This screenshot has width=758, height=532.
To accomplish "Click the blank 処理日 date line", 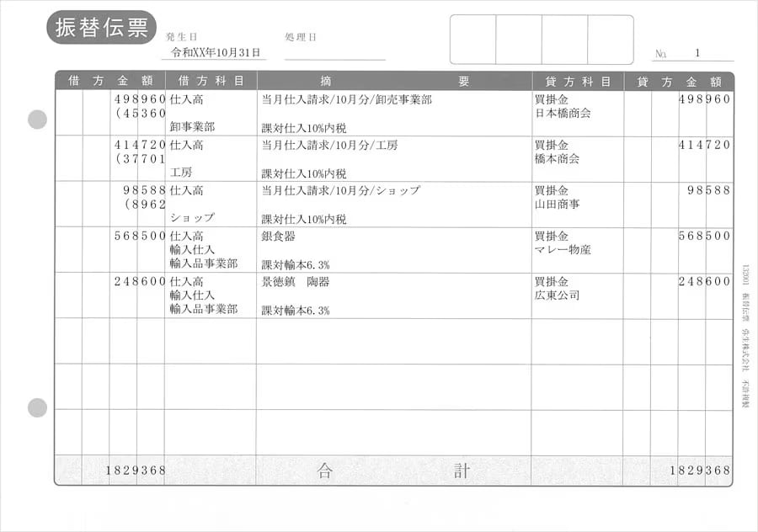I will point(334,53).
